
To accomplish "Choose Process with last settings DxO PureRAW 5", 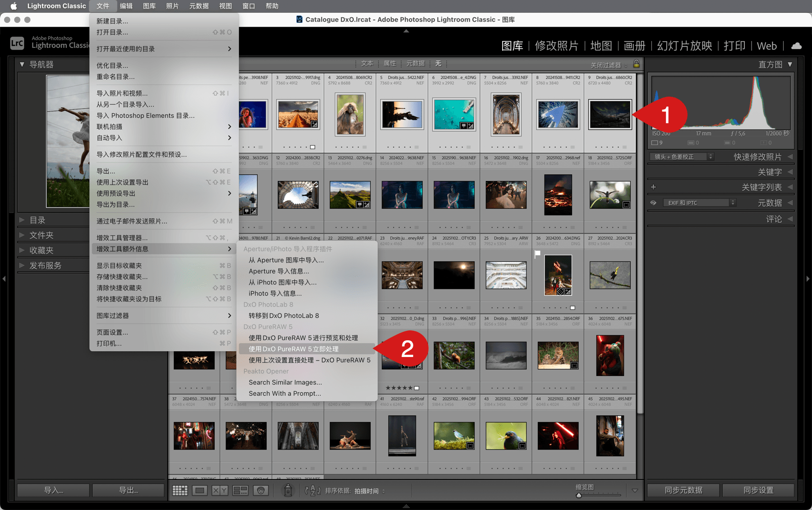I will pyautogui.click(x=307, y=360).
